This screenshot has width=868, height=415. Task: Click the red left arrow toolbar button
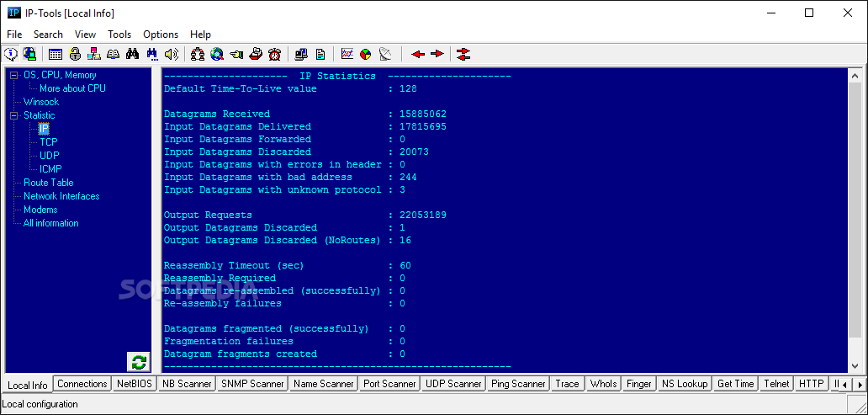click(418, 54)
